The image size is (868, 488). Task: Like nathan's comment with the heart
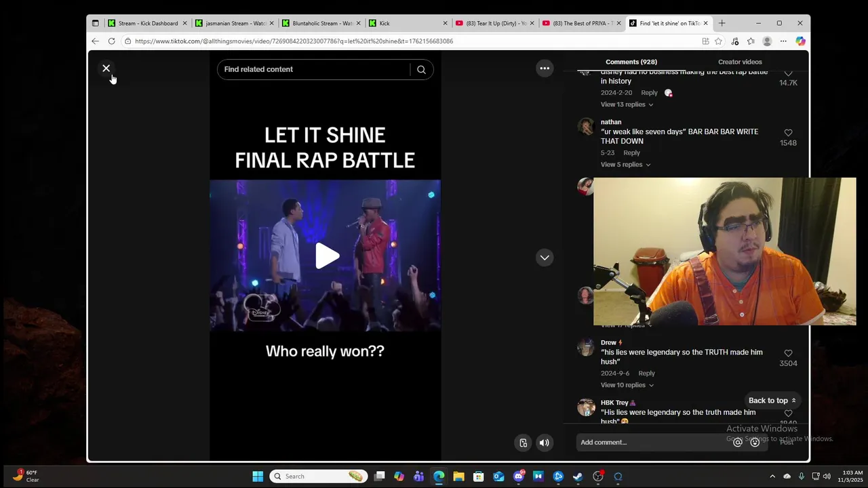click(788, 133)
